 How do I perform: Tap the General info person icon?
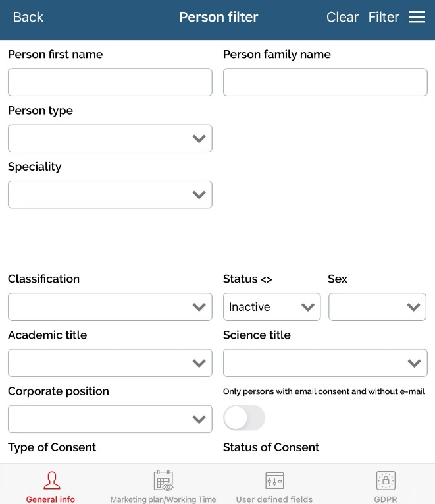[51, 481]
